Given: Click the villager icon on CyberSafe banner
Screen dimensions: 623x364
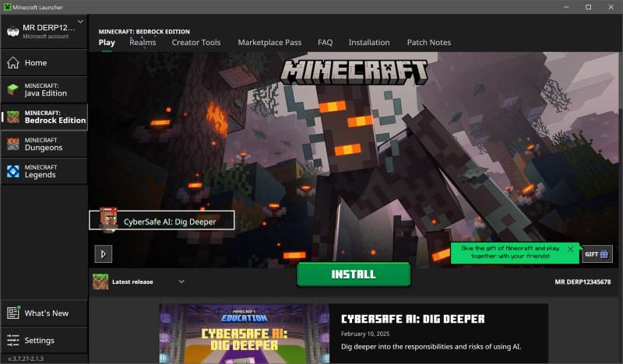Looking at the screenshot, I should tap(108, 219).
